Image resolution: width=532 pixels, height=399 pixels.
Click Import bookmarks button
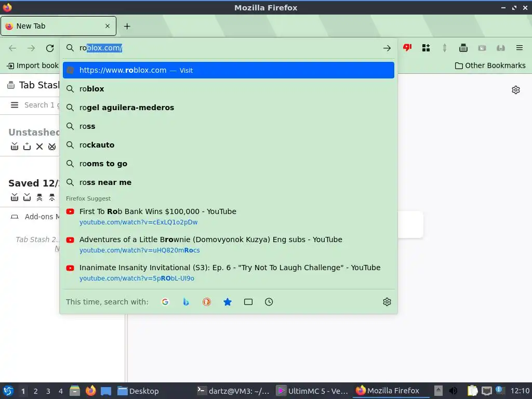(33, 65)
